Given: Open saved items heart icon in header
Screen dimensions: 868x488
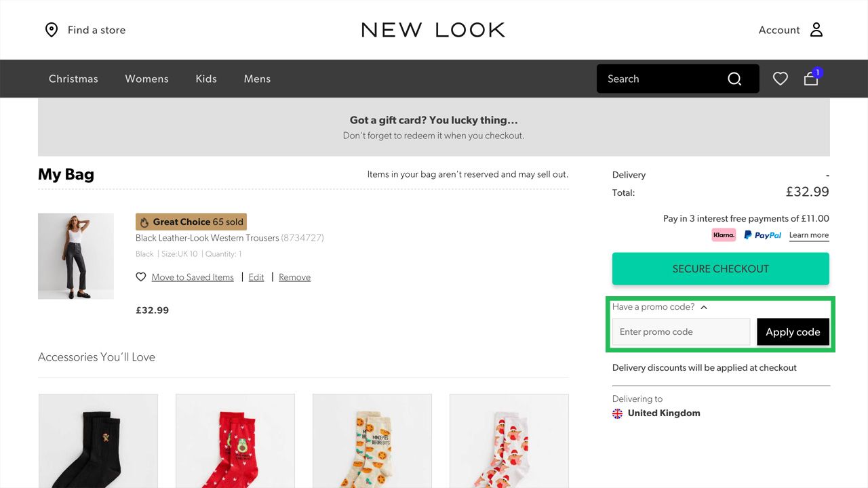Looking at the screenshot, I should coord(781,79).
